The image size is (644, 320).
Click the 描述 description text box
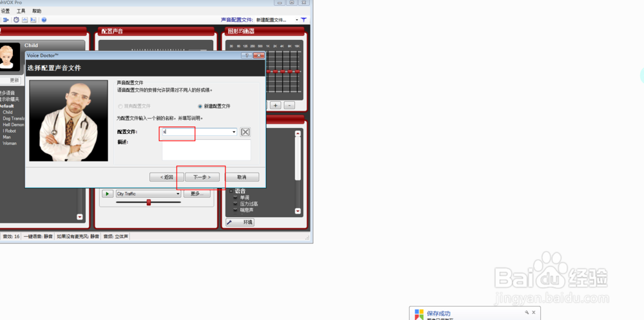coord(206,149)
